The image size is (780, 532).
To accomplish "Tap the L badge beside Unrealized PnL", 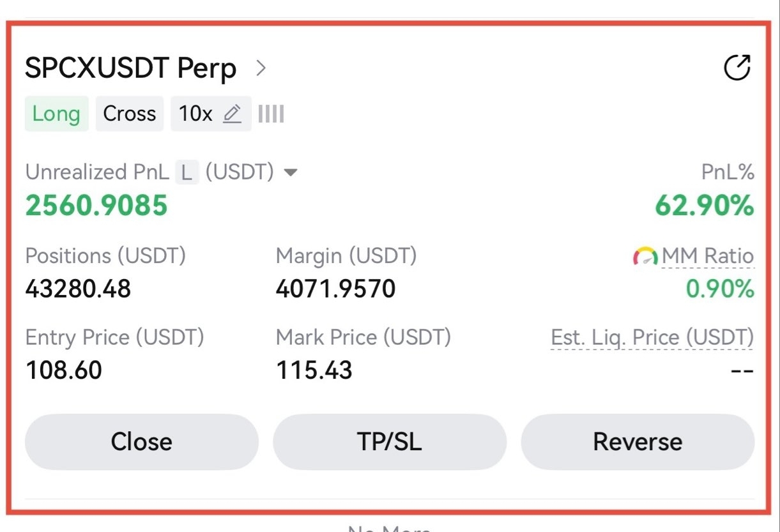I will coord(187,172).
